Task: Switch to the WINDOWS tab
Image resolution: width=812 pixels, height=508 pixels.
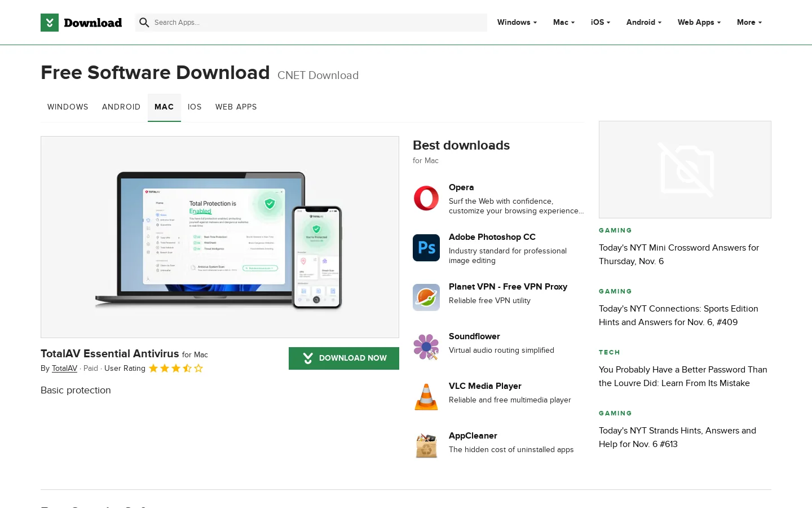Action: 68,107
